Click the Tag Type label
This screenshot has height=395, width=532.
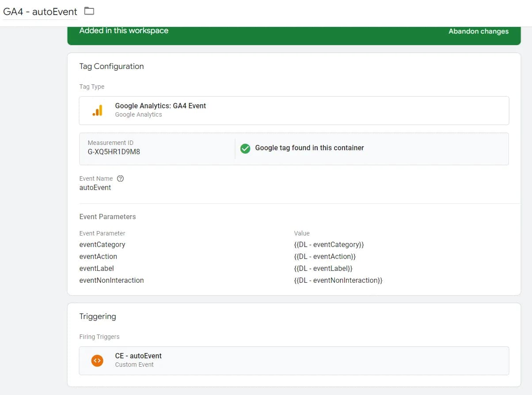(92, 87)
